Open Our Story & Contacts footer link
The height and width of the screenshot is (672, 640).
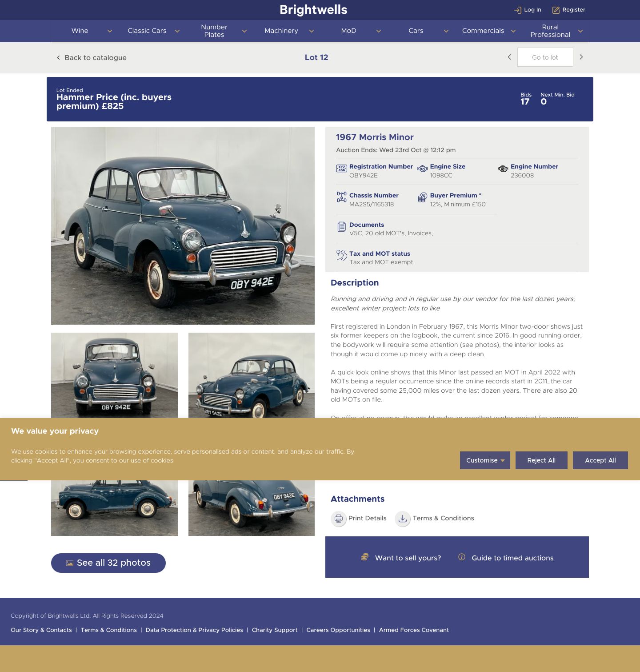tap(41, 630)
